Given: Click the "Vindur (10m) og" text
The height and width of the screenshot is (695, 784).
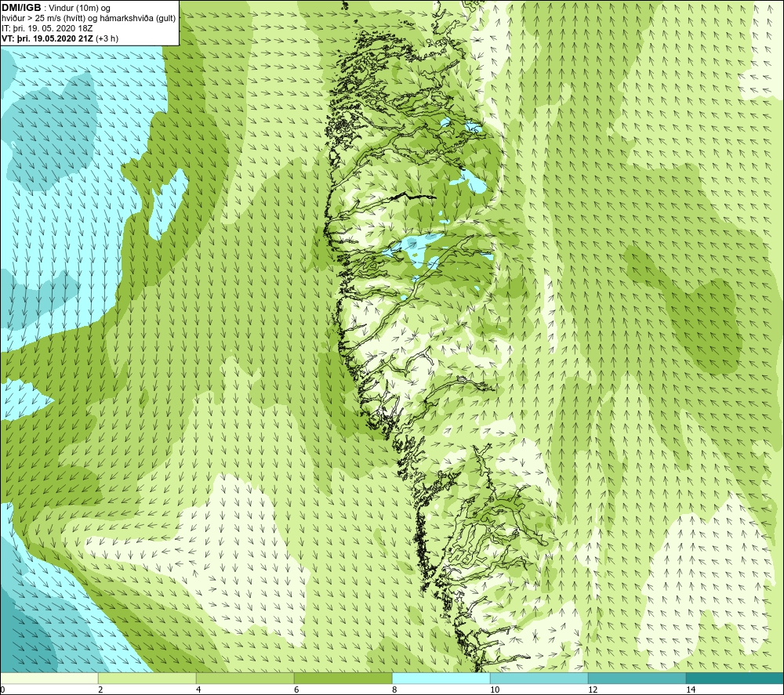Looking at the screenshot, I should [79, 9].
